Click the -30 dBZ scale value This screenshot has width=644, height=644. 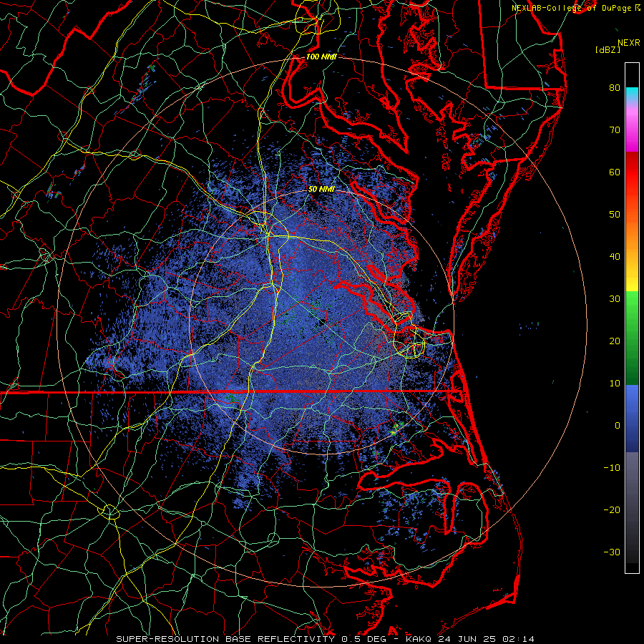(612, 552)
